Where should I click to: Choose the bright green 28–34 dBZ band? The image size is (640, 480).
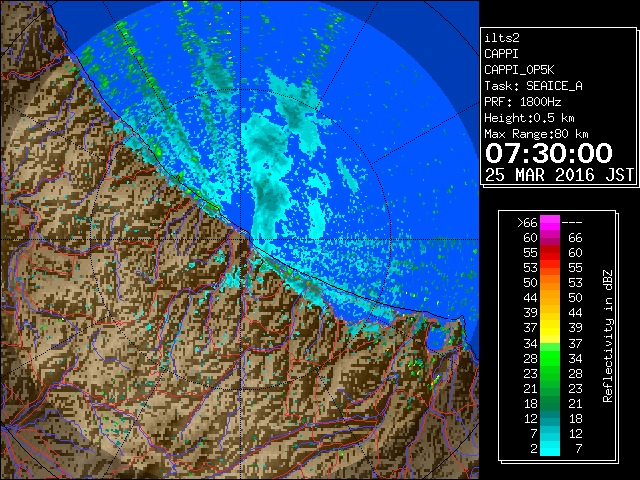pos(550,358)
